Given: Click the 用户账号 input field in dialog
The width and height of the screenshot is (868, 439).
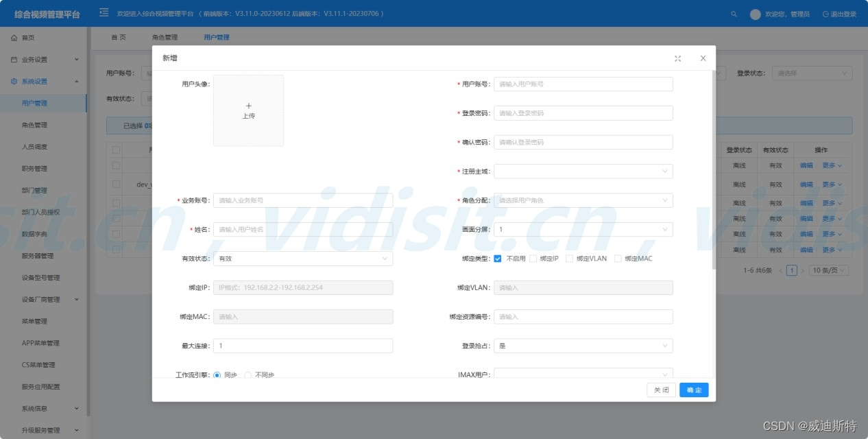Looking at the screenshot, I should 583,84.
